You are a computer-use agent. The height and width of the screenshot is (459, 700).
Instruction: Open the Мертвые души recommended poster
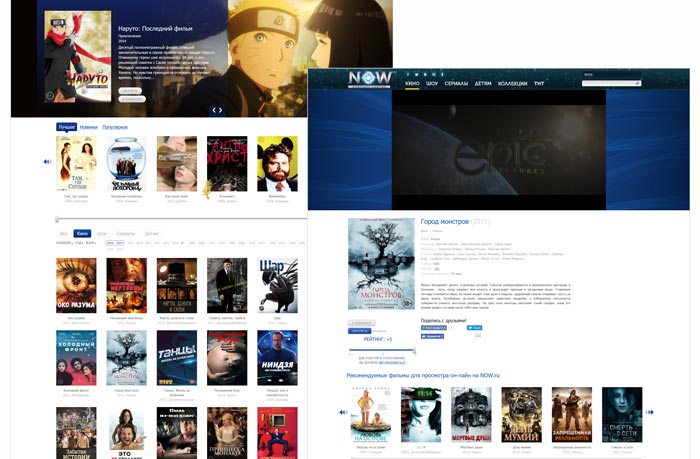pos(471,414)
